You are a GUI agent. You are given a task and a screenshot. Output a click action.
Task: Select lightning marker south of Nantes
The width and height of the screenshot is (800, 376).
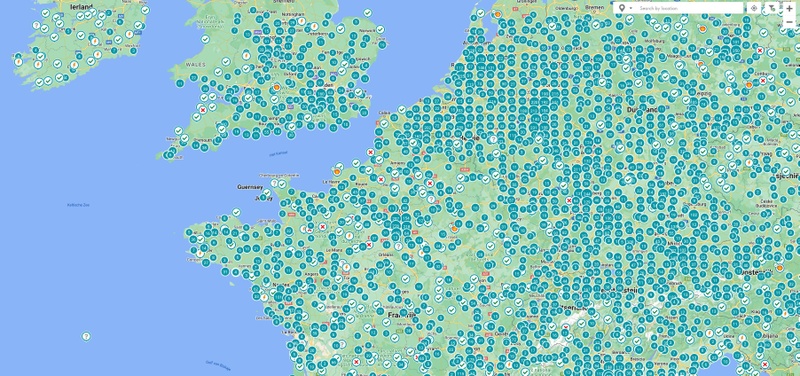(x=264, y=297)
